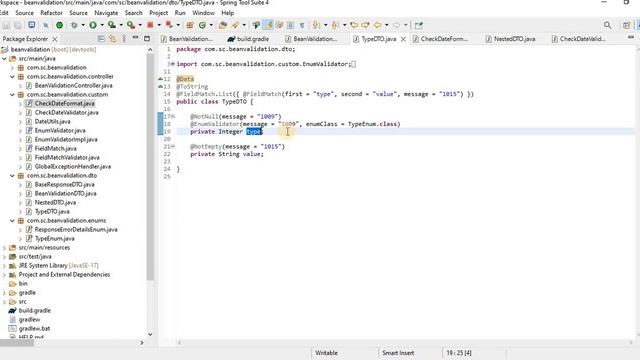Open the Back navigation dropdown arrow
Screen dimensions: 640x360
tap(387, 25)
